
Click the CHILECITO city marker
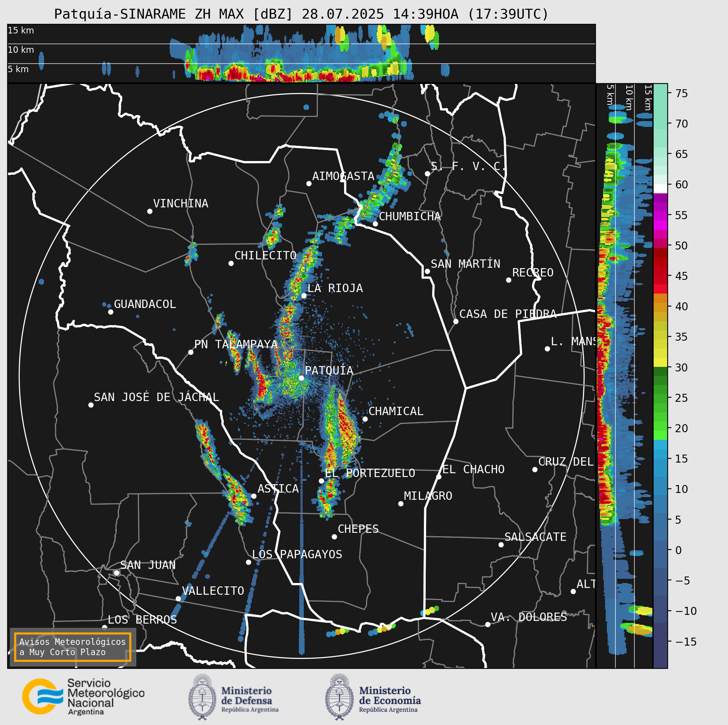[x=231, y=263]
